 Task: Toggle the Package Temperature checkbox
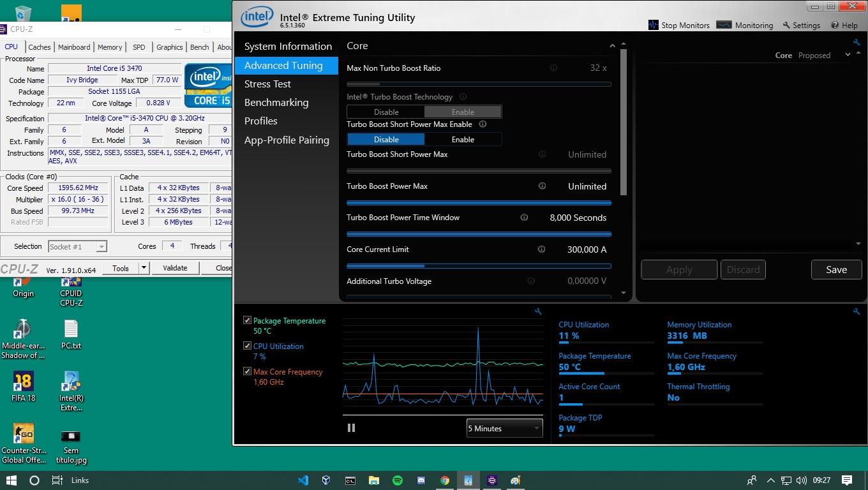pos(247,320)
